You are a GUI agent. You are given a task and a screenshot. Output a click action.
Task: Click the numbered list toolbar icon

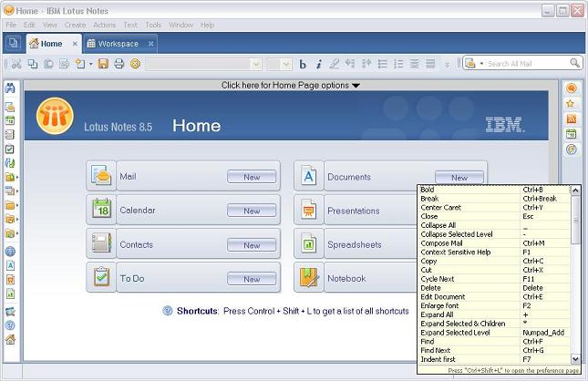coord(398,64)
